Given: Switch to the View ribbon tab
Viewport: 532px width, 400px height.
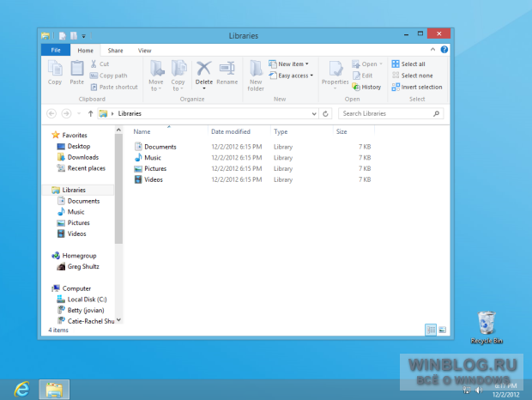Looking at the screenshot, I should (144, 51).
